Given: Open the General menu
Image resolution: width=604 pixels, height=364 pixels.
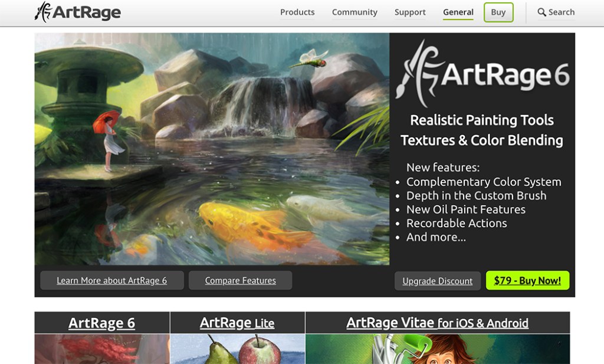Looking at the screenshot, I should (458, 12).
